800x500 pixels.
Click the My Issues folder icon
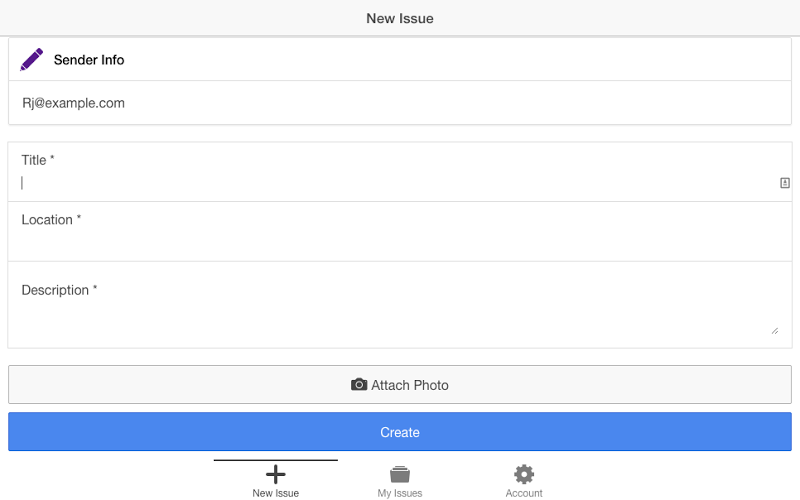coord(399,474)
